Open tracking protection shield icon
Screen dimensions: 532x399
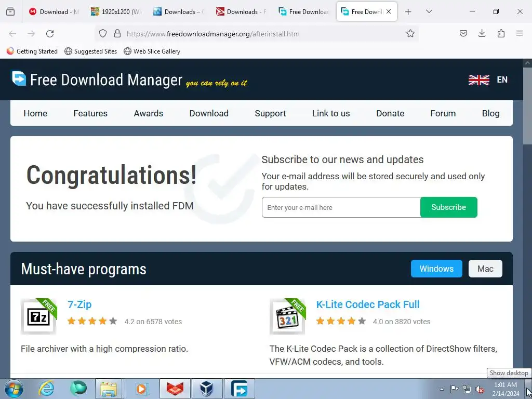tap(103, 34)
